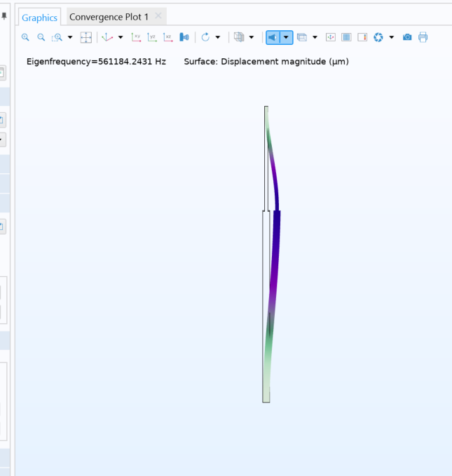Toggle the show grid button
This screenshot has height=476, width=452.
tap(346, 37)
